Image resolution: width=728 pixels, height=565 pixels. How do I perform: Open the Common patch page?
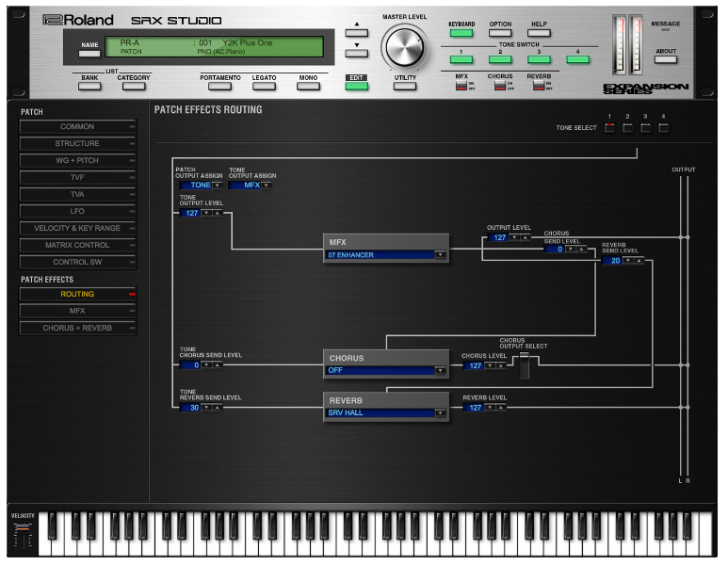(x=77, y=127)
